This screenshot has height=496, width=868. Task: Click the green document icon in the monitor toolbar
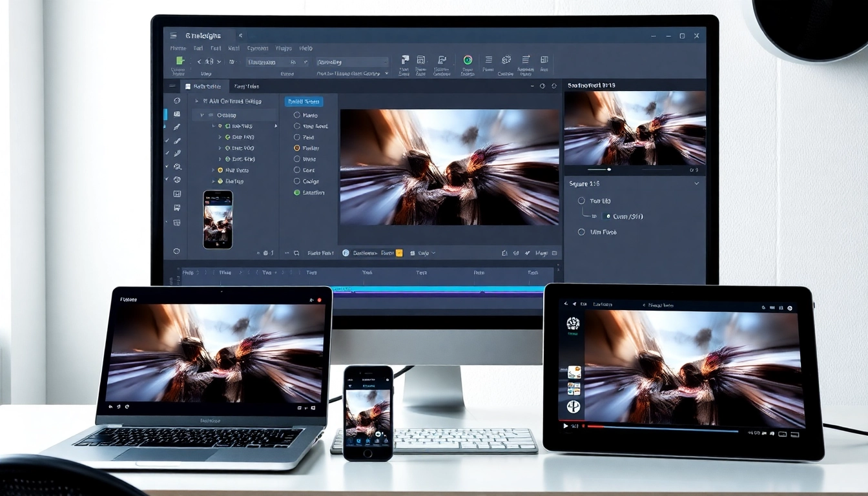[x=180, y=60]
